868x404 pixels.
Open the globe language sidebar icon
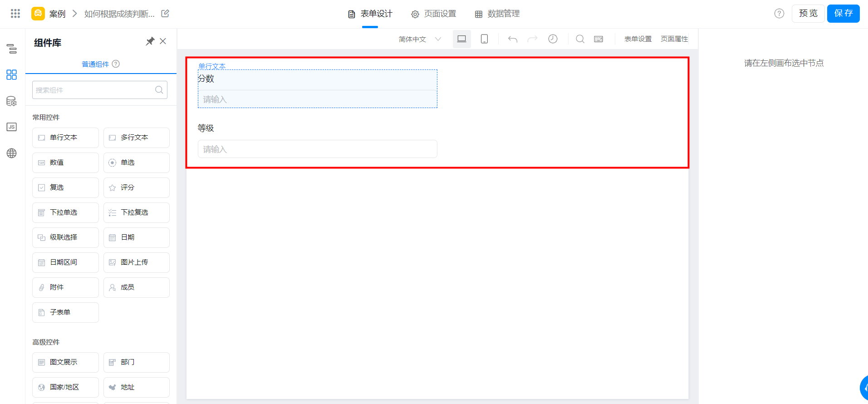(12, 153)
